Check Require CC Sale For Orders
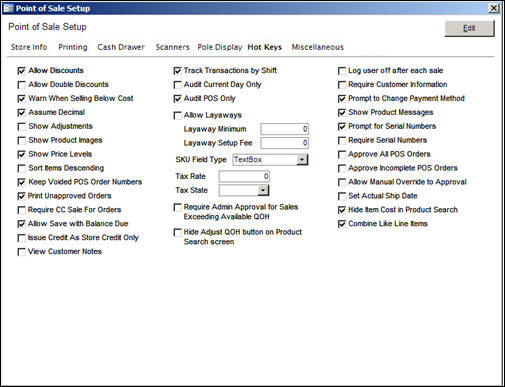This screenshot has width=505, height=387. pyautogui.click(x=22, y=211)
